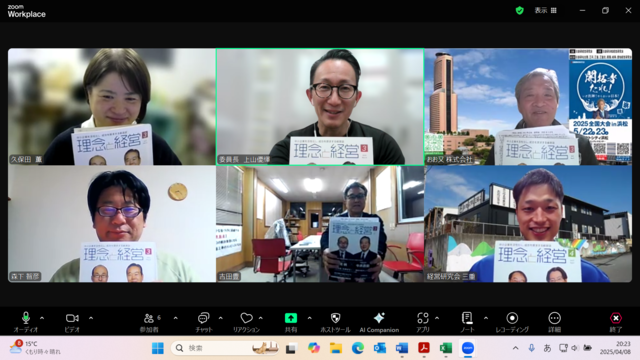Toggle the video camera button
This screenshot has width=640, height=360.
click(x=72, y=322)
